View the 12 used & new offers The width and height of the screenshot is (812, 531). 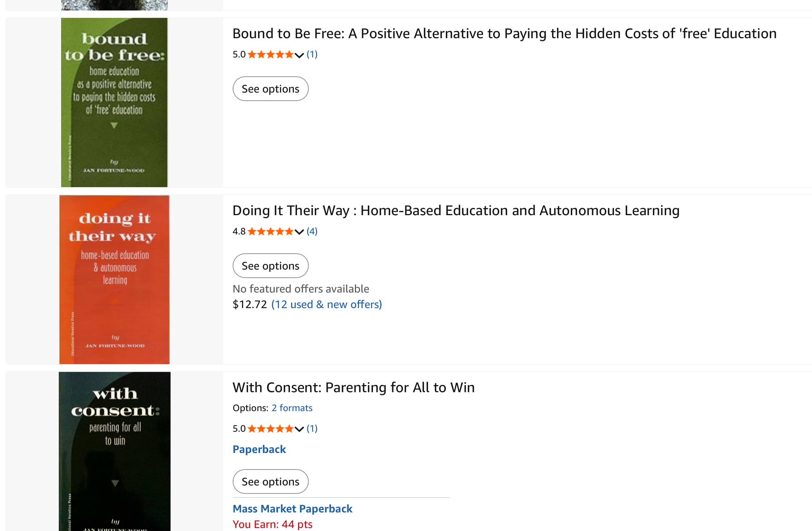pyautogui.click(x=326, y=304)
